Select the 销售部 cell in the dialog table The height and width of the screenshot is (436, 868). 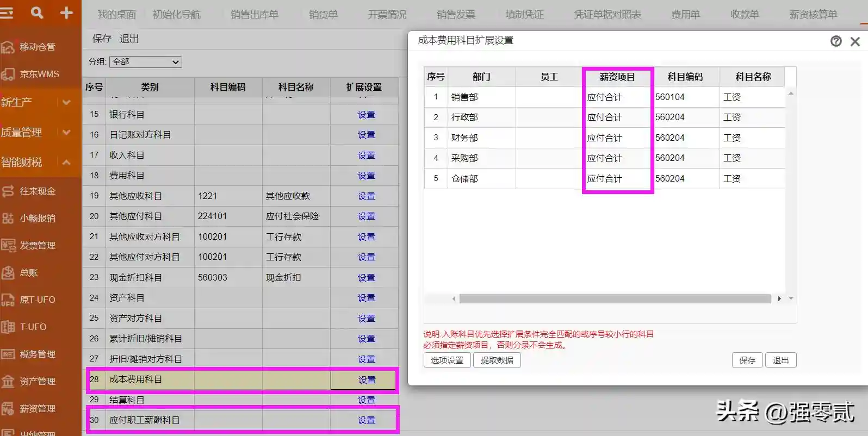481,97
